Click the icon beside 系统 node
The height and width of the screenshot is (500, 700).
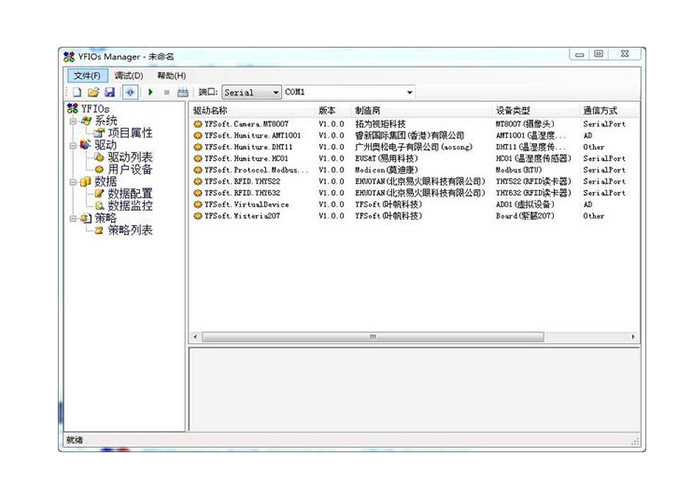pyautogui.click(x=86, y=121)
